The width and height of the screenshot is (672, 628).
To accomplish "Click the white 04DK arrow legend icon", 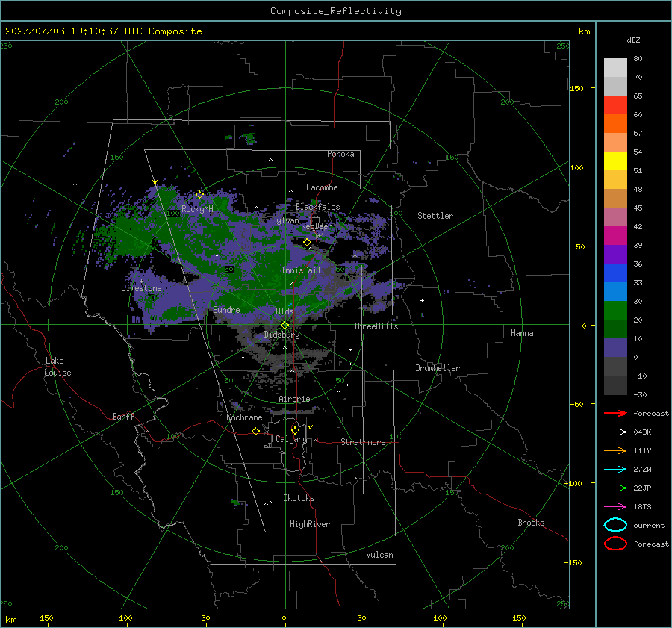I will click(615, 432).
